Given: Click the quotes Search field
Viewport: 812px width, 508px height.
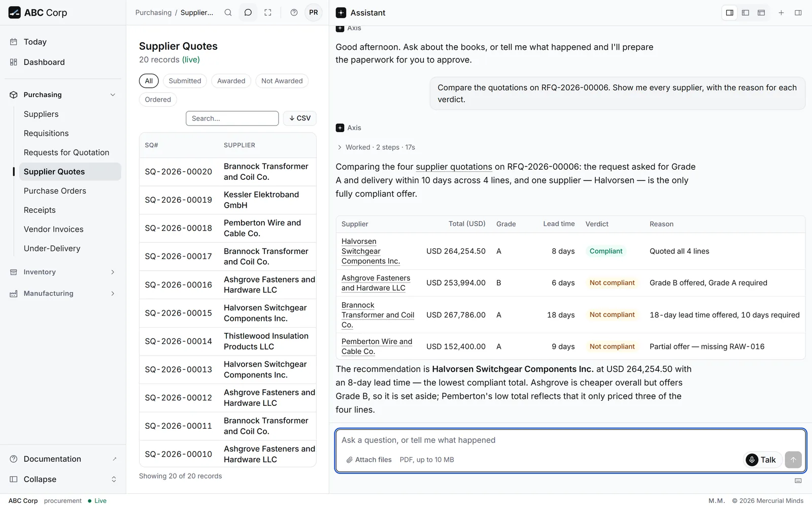Looking at the screenshot, I should (x=232, y=118).
